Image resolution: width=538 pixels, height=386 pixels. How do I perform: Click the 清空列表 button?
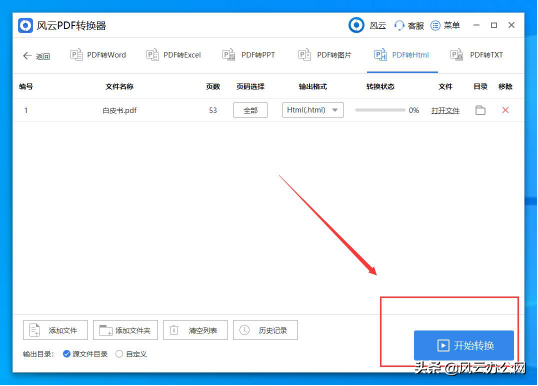[195, 330]
